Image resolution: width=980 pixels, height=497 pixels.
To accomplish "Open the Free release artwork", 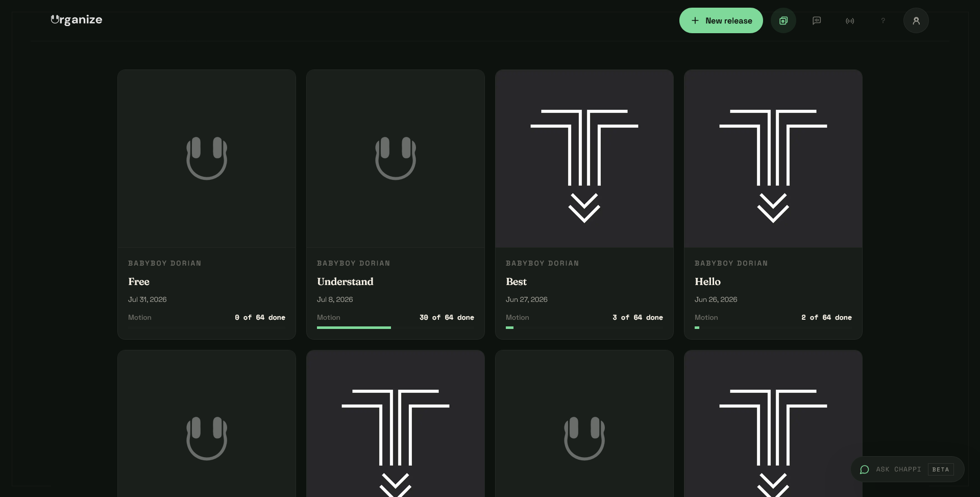I will tap(207, 159).
